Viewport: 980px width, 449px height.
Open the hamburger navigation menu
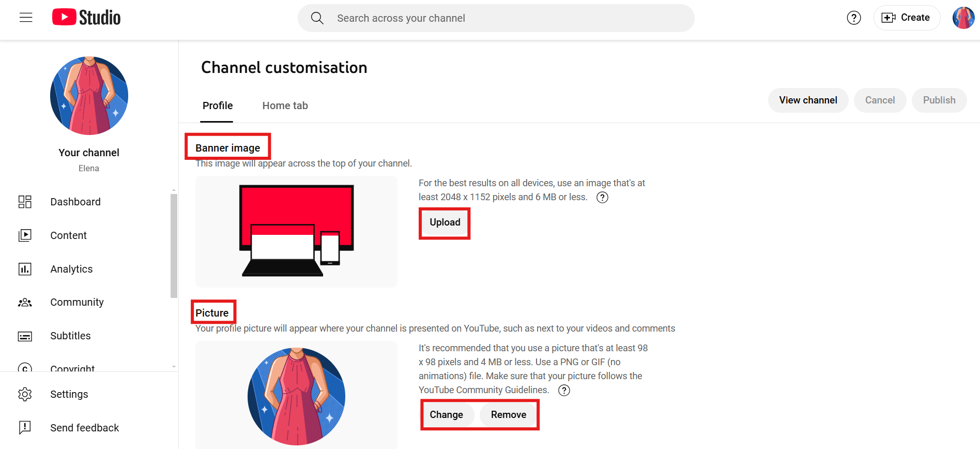(26, 18)
